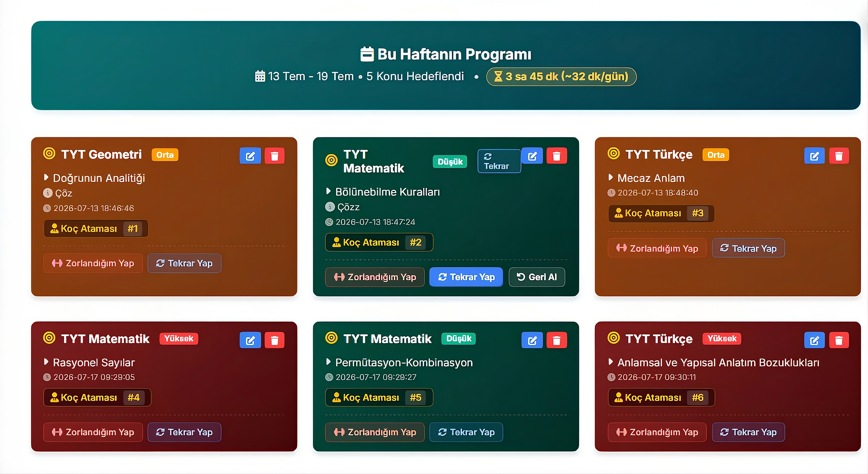Image resolution: width=868 pixels, height=474 pixels.
Task: Click the Bu Haftanın Programı heading
Action: 454,54
